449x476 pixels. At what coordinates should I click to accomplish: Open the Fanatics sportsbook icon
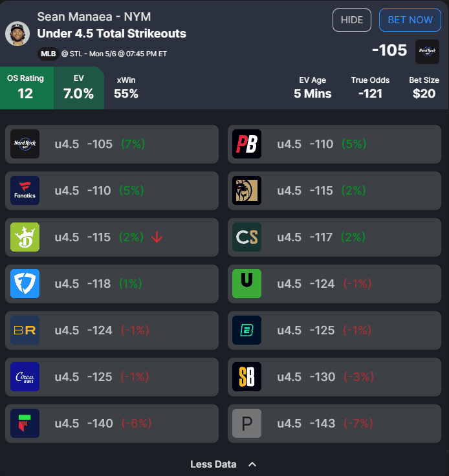tap(25, 191)
